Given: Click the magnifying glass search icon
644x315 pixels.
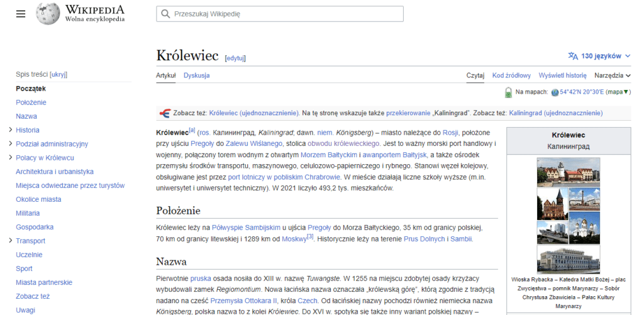Looking at the screenshot, I should point(166,14).
